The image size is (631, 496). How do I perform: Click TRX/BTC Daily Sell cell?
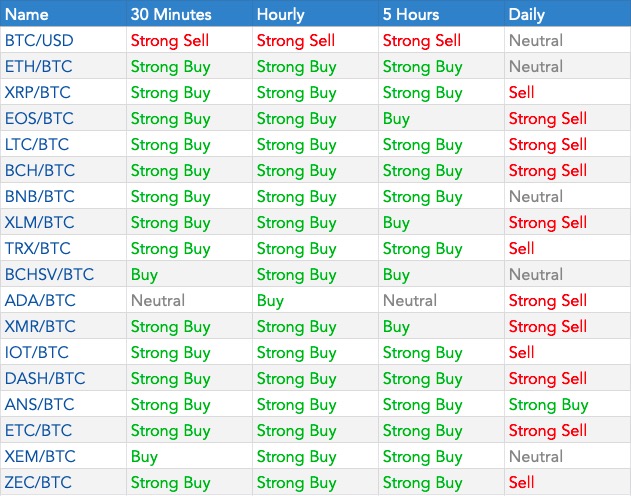click(522, 248)
